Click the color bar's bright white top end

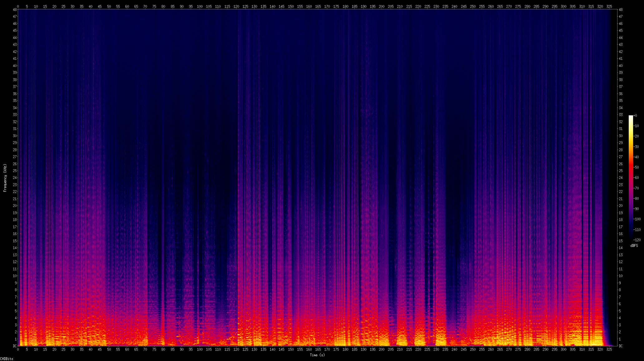click(631, 117)
